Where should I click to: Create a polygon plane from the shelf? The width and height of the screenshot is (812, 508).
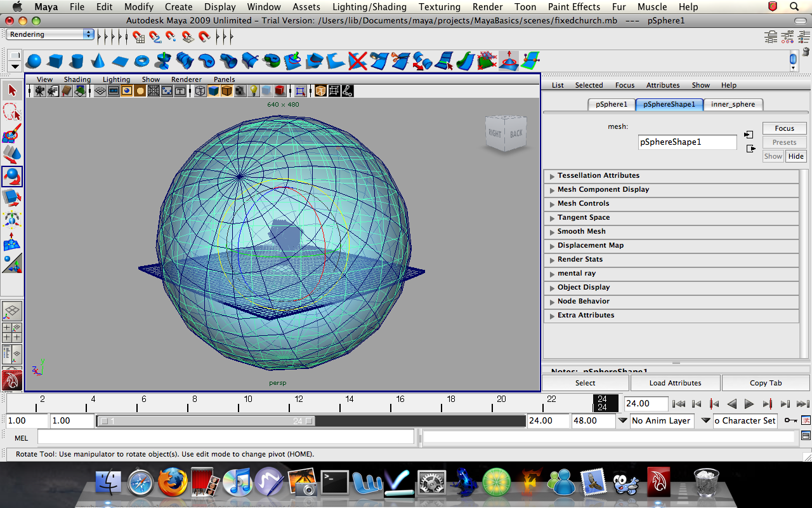pos(120,62)
